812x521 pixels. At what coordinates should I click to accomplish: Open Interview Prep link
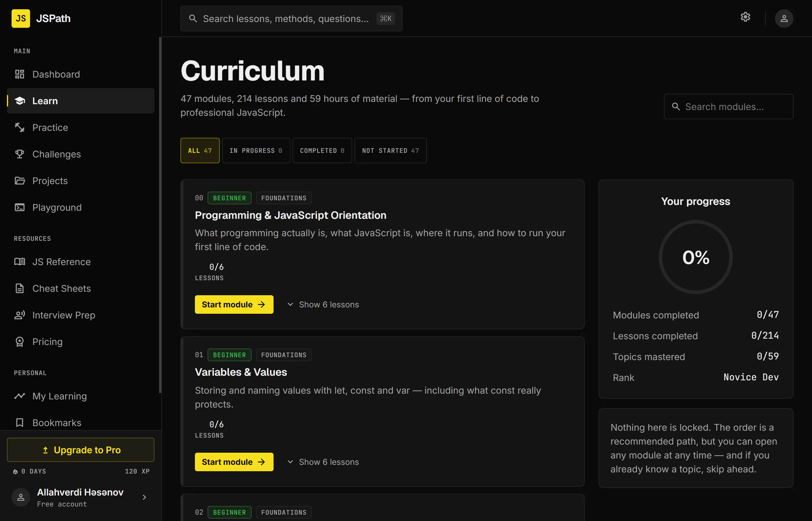click(80, 315)
